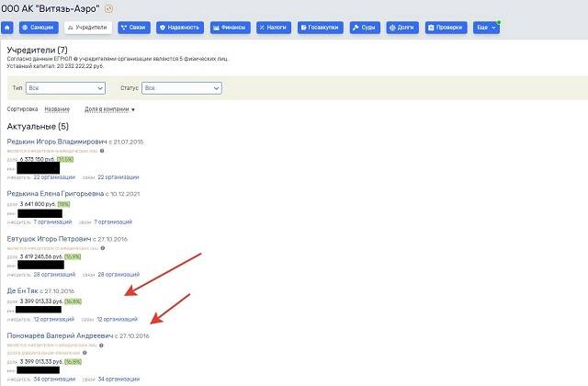The image size is (588, 386).
Task: Switch to the Суды tab
Action: [365, 28]
